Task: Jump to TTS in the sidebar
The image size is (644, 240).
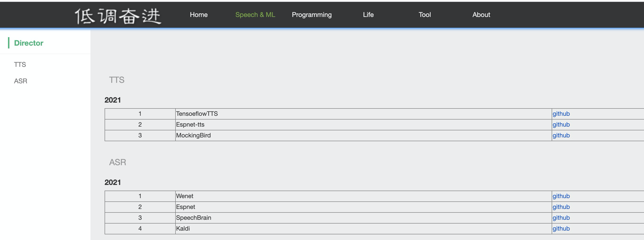Action: tap(20, 64)
